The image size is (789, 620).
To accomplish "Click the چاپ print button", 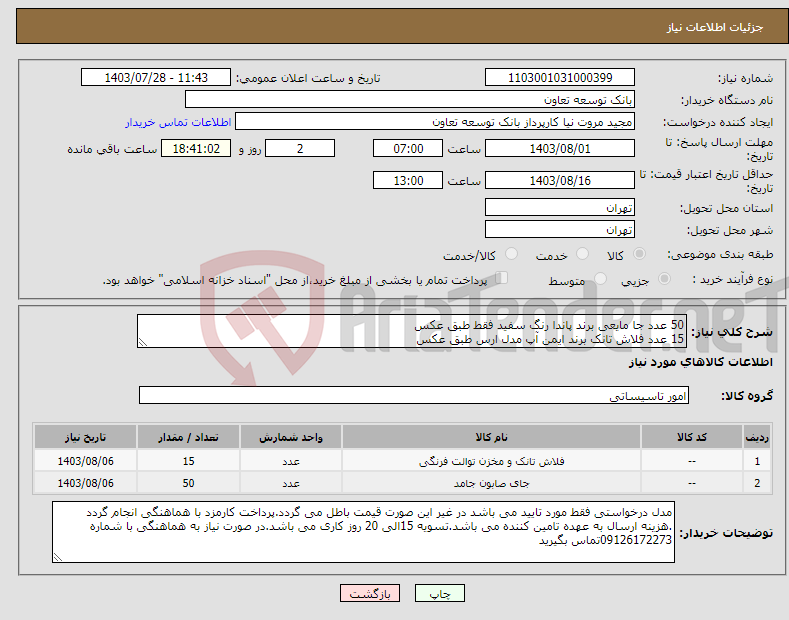I will coord(440,594).
